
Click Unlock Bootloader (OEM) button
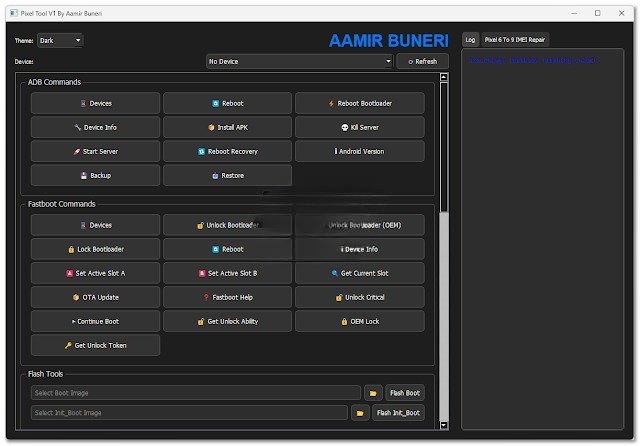click(x=360, y=225)
